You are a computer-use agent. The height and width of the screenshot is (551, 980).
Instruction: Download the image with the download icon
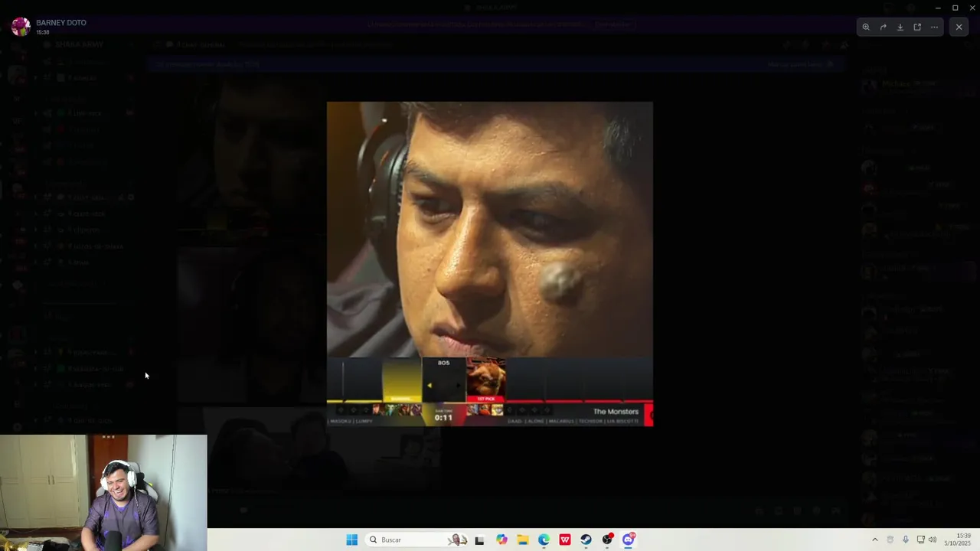pos(900,27)
